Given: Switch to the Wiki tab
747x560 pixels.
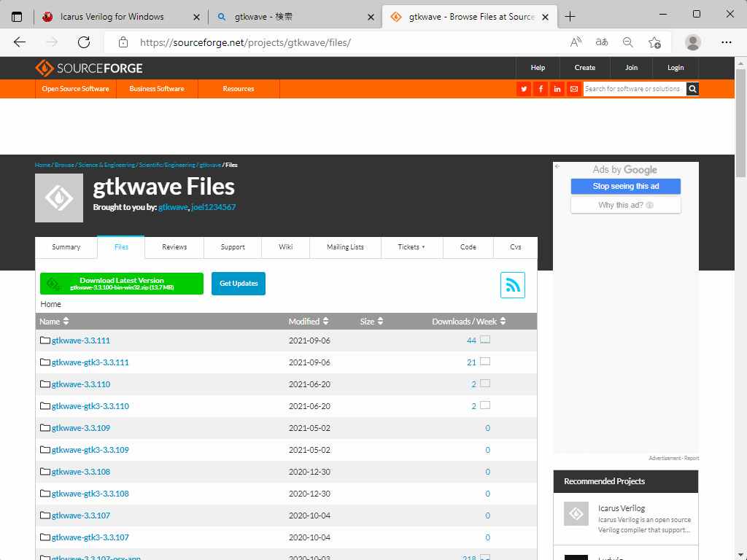Looking at the screenshot, I should point(285,247).
